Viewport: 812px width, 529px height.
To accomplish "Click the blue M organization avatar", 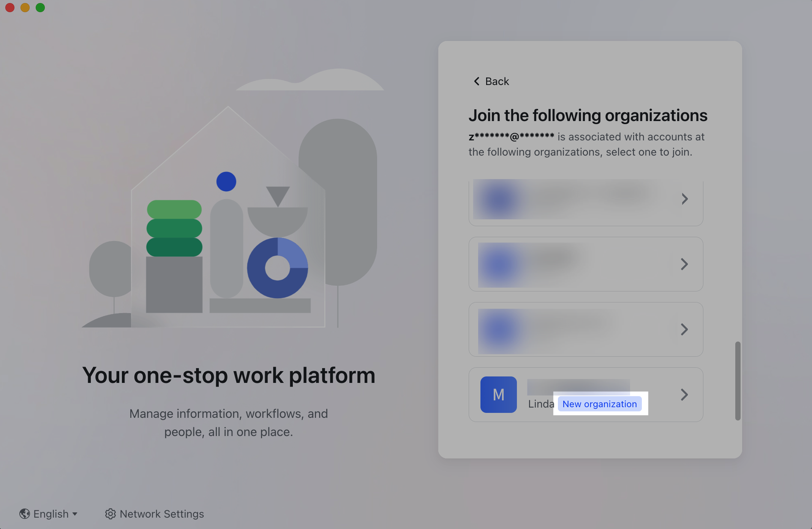I will (498, 395).
